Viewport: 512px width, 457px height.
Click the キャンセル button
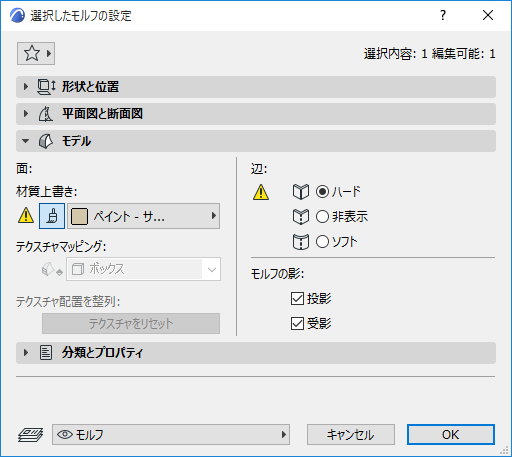coord(351,435)
